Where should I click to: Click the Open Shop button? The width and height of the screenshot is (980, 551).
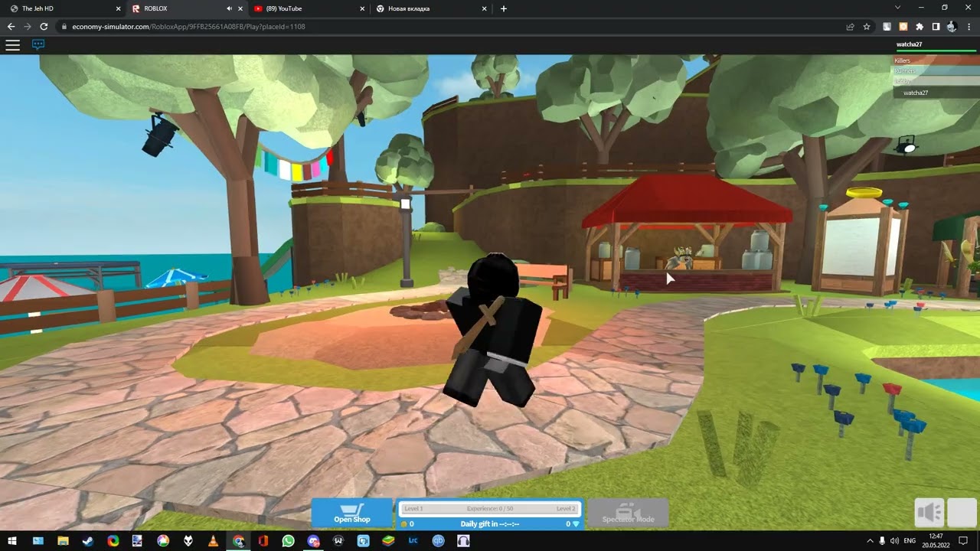(352, 514)
